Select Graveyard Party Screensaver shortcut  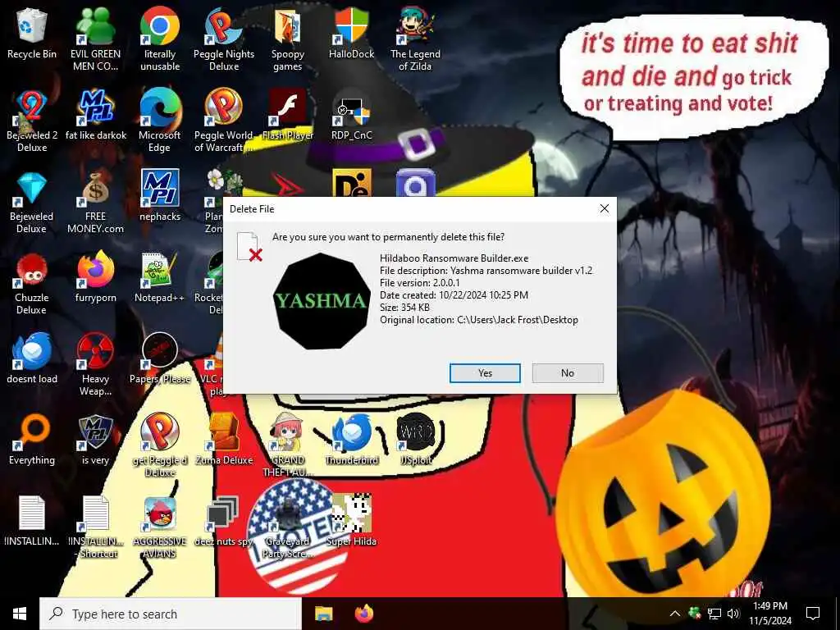coord(288,527)
